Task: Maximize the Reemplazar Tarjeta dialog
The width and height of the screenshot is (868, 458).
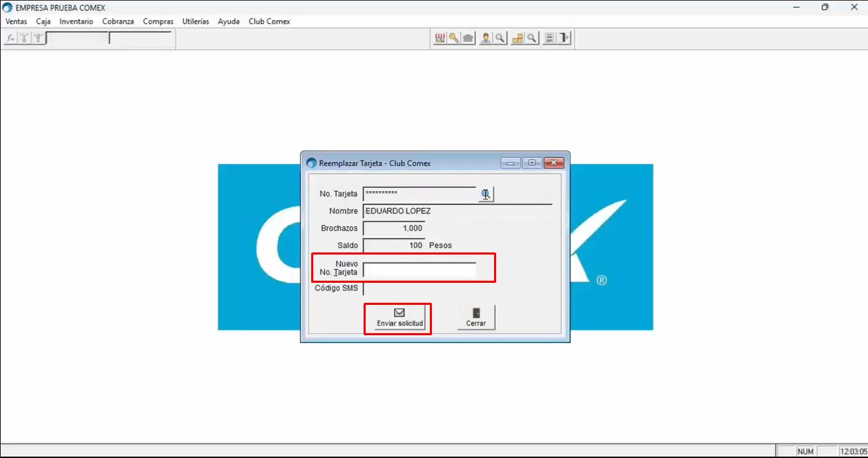Action: point(532,163)
